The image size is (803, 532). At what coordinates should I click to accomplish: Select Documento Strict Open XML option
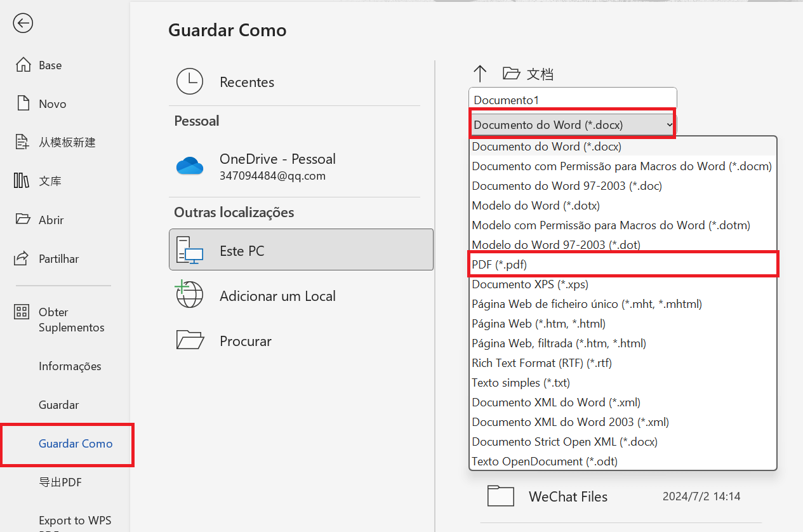click(x=623, y=442)
